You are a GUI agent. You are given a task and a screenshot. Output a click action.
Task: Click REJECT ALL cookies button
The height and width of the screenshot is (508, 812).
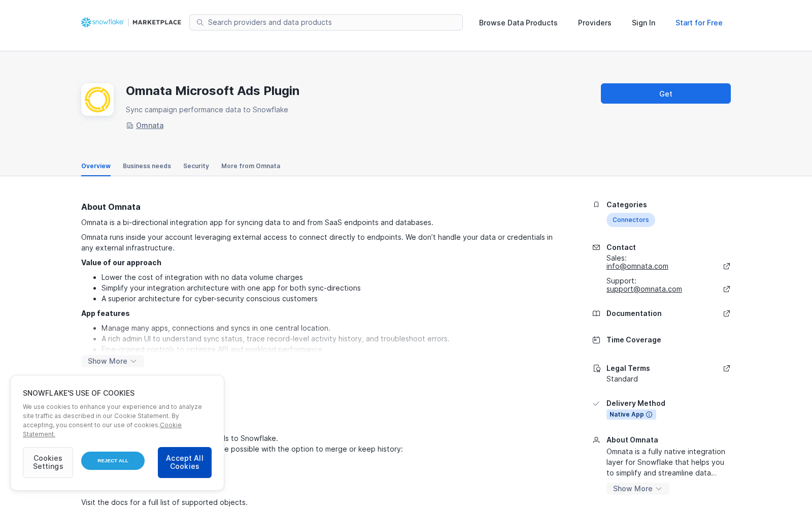(x=113, y=461)
